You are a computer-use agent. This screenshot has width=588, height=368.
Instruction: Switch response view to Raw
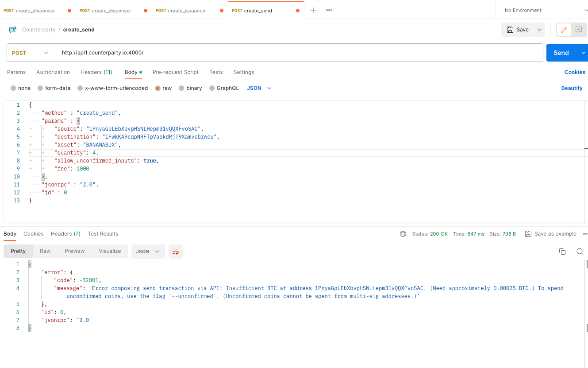coord(45,251)
